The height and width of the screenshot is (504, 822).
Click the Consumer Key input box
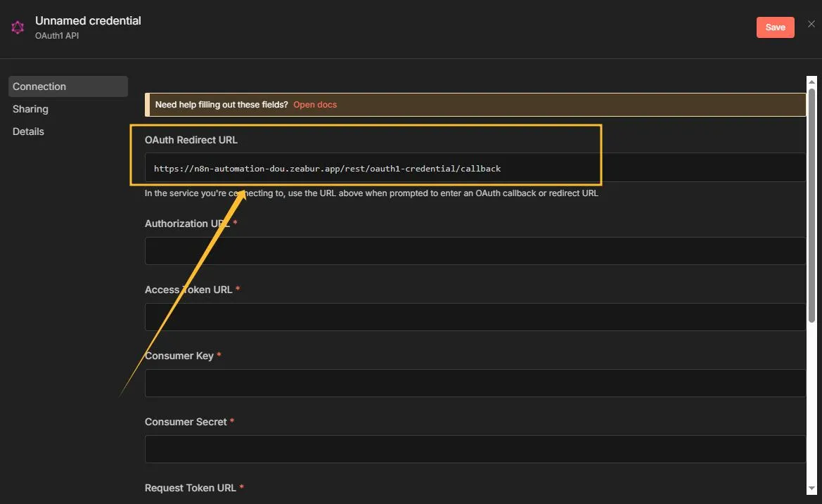[x=475, y=382]
